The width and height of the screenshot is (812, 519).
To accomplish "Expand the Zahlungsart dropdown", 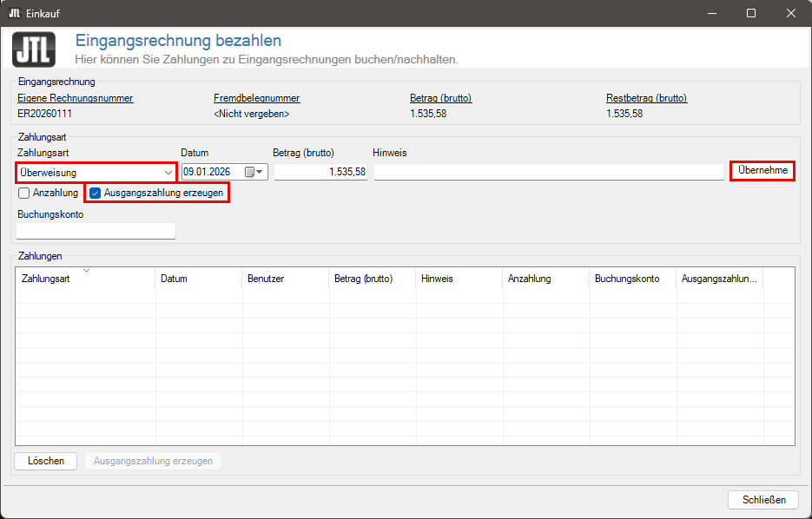I will click(x=168, y=172).
